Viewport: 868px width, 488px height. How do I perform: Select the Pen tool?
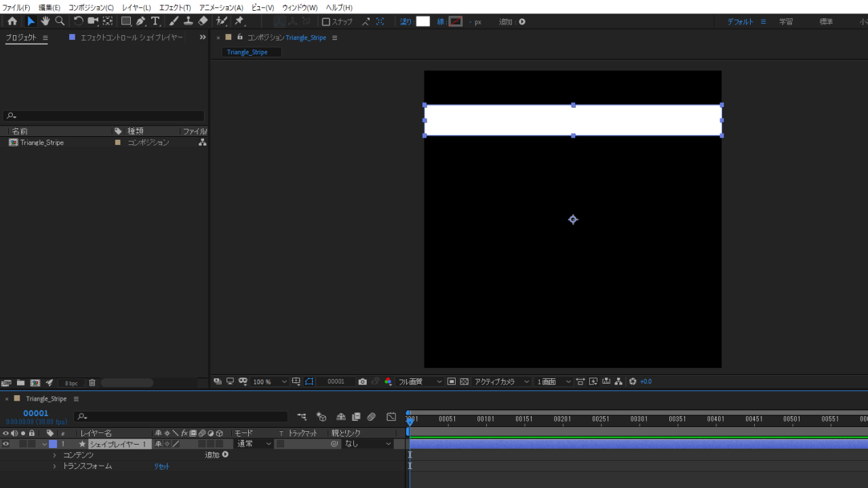[x=141, y=22]
